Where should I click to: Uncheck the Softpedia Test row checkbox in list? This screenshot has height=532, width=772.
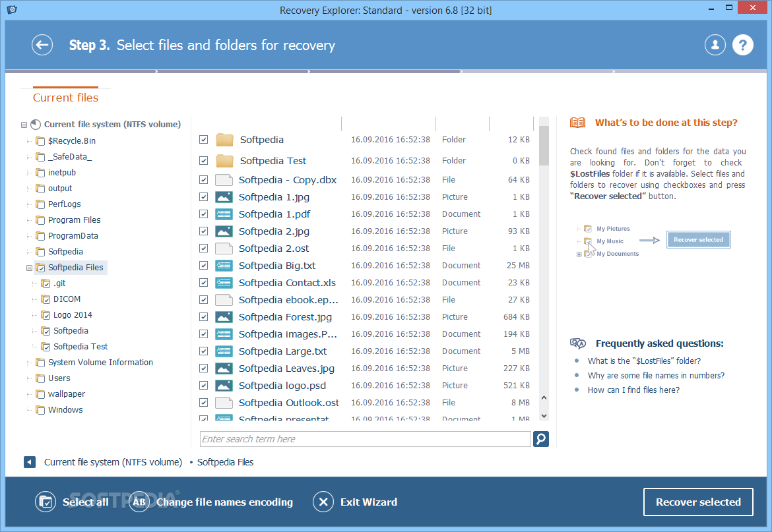203,161
